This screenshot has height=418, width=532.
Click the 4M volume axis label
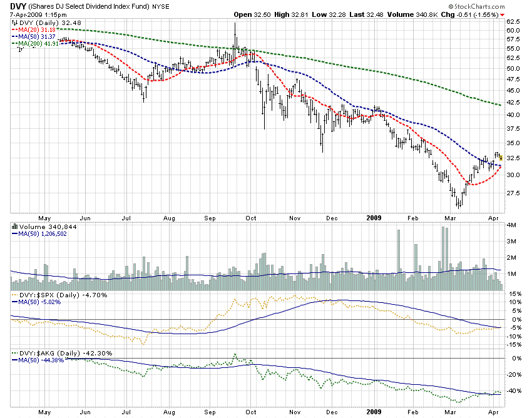pyautogui.click(x=511, y=225)
